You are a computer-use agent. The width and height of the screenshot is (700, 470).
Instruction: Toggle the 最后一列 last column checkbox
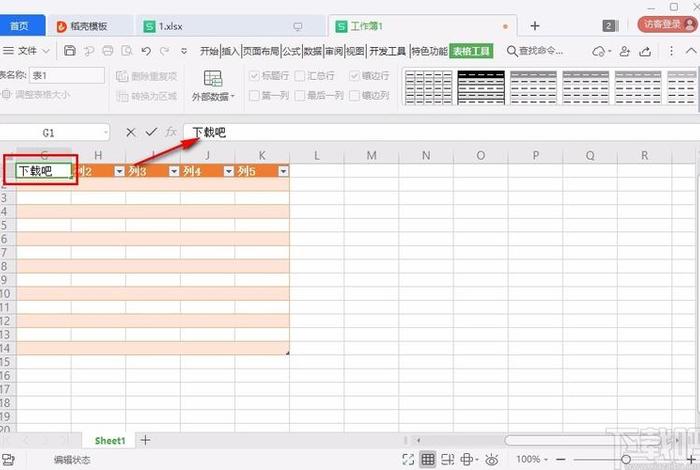(300, 95)
